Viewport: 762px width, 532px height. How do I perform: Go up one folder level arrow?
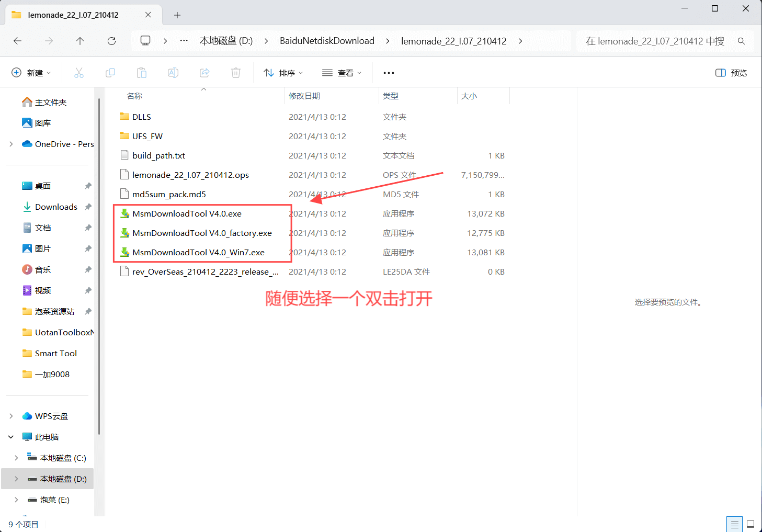point(80,41)
